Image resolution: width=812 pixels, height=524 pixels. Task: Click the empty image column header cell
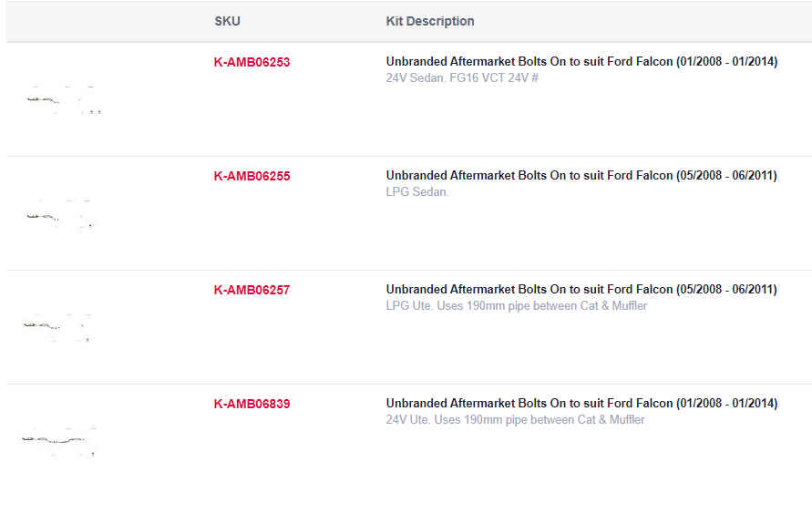[x=106, y=21]
